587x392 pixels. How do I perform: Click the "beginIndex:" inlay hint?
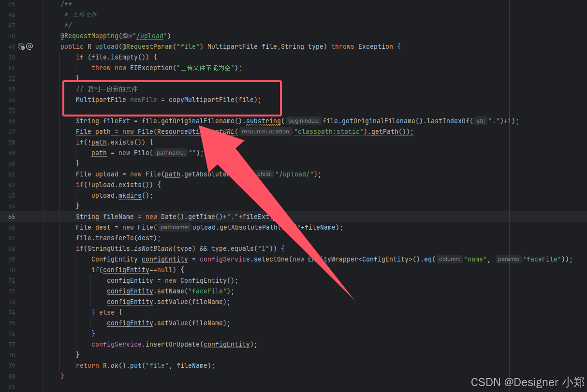(x=303, y=121)
